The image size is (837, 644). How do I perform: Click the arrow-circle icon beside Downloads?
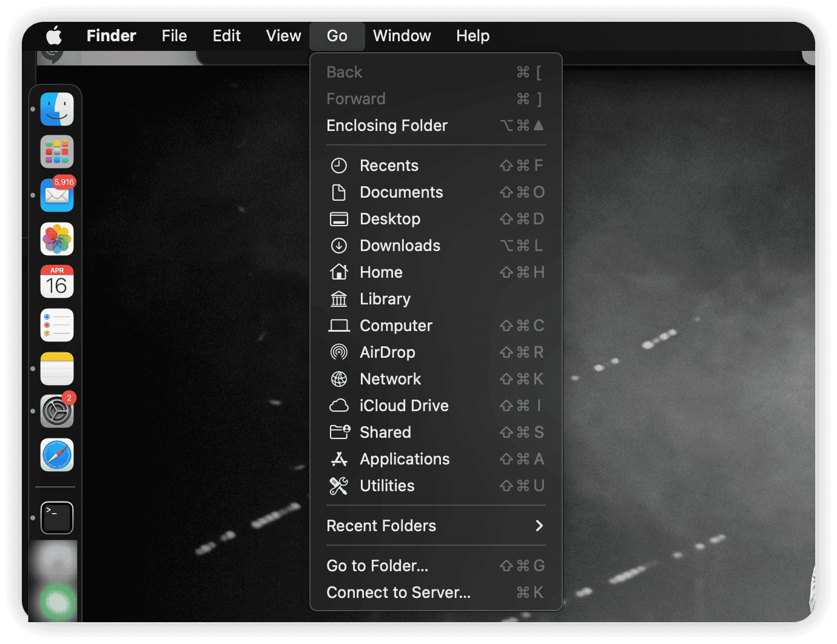click(339, 246)
